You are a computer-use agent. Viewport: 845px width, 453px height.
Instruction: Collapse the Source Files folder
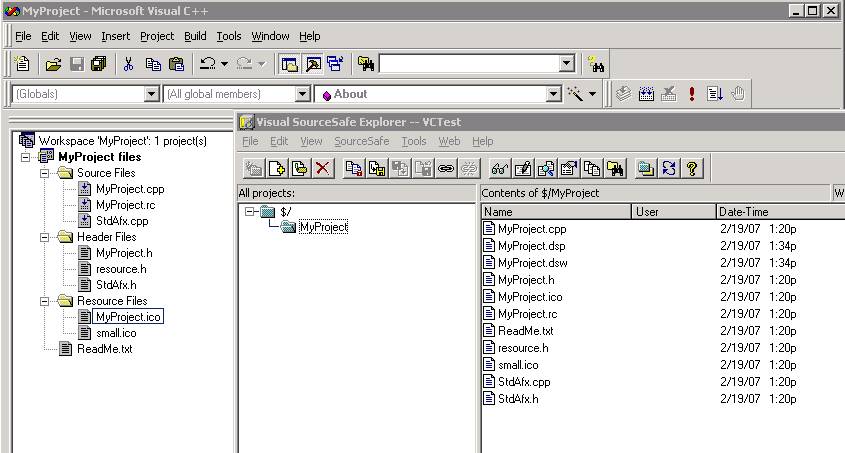coord(46,173)
